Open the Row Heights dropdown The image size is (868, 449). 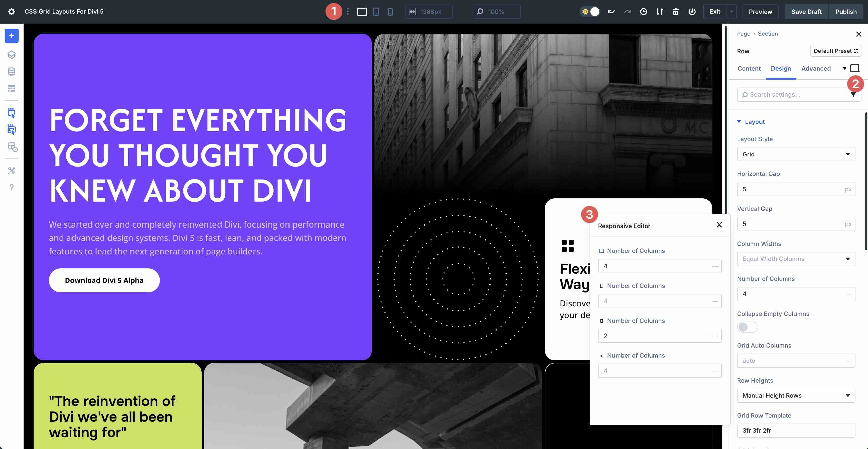click(x=796, y=395)
